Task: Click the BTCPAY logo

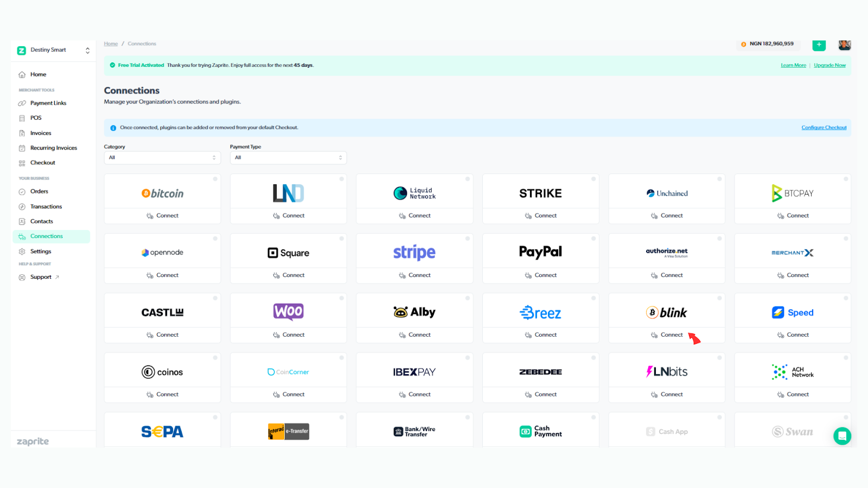Action: point(793,193)
